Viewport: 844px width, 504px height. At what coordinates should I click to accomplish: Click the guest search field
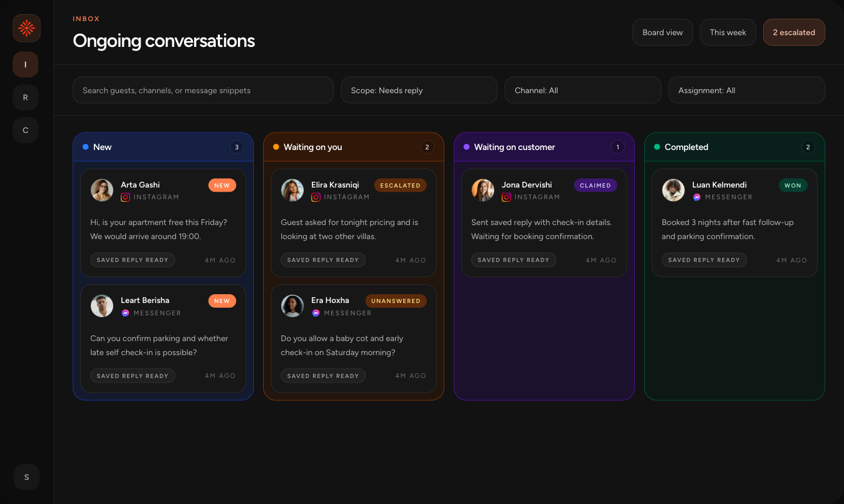pyautogui.click(x=203, y=90)
